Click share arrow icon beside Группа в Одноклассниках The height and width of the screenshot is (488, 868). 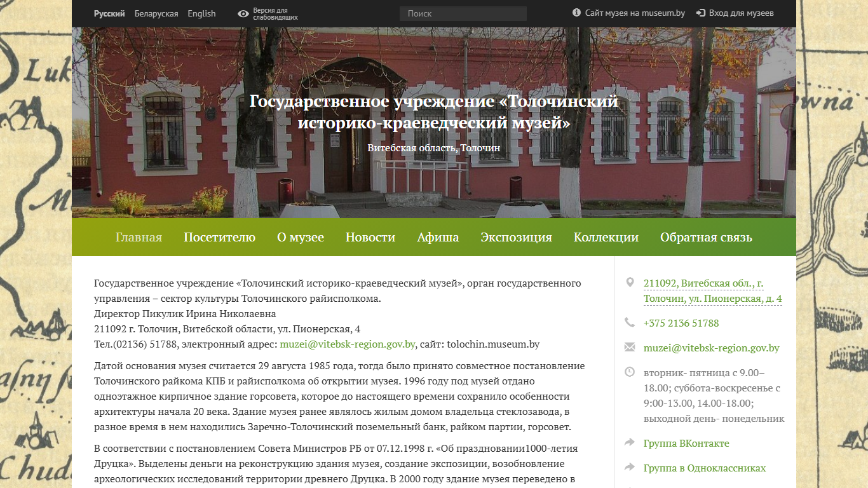click(x=630, y=467)
